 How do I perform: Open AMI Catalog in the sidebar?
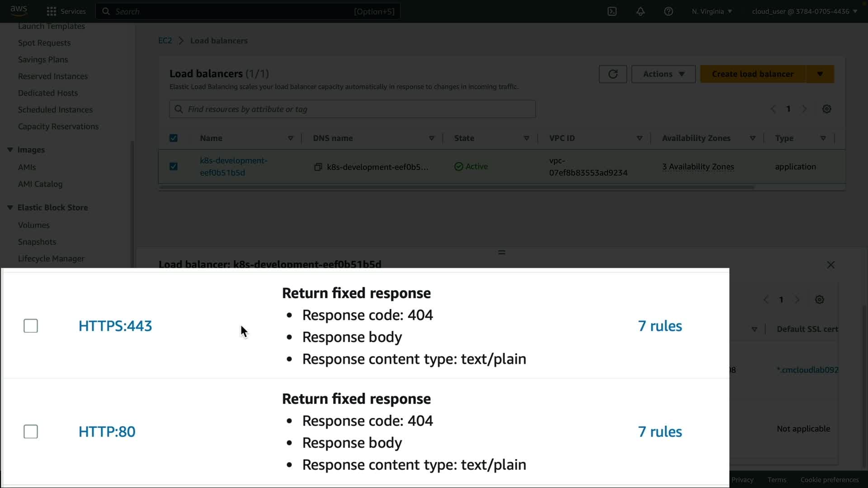point(40,184)
